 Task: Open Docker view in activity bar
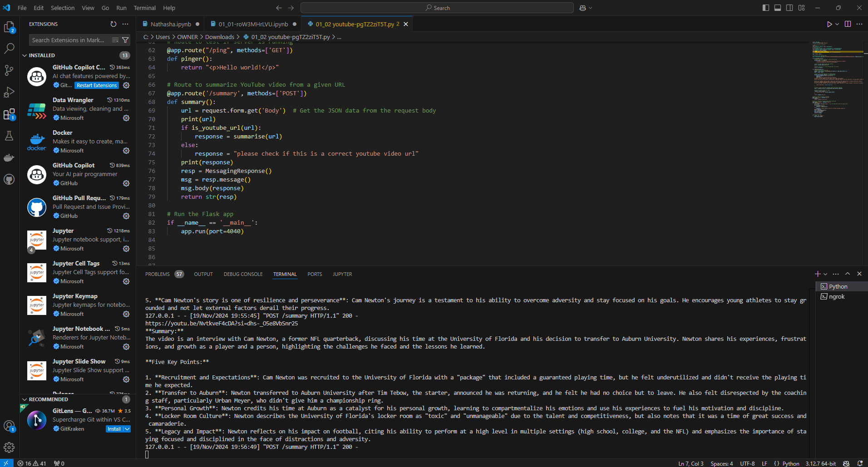point(9,157)
